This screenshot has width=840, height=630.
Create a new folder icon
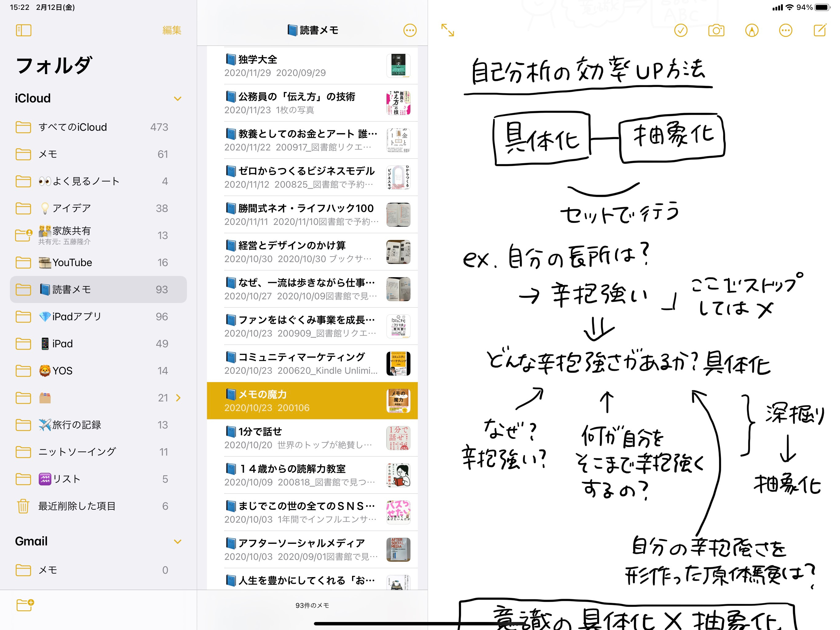pyautogui.click(x=25, y=605)
